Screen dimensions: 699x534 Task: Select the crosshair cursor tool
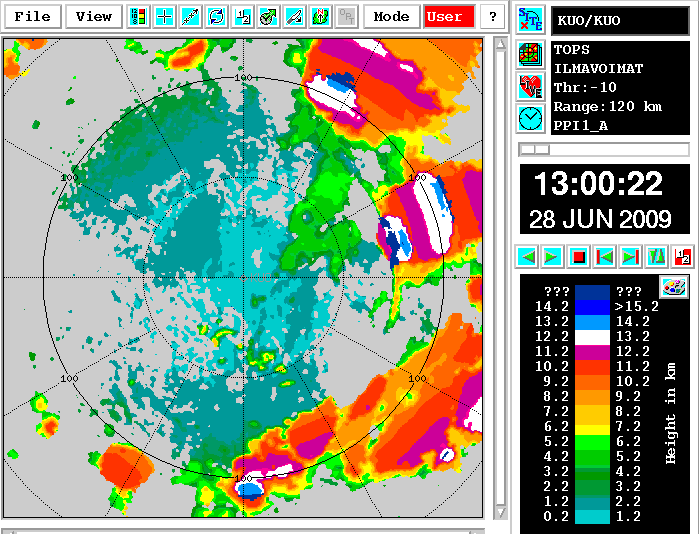(164, 17)
